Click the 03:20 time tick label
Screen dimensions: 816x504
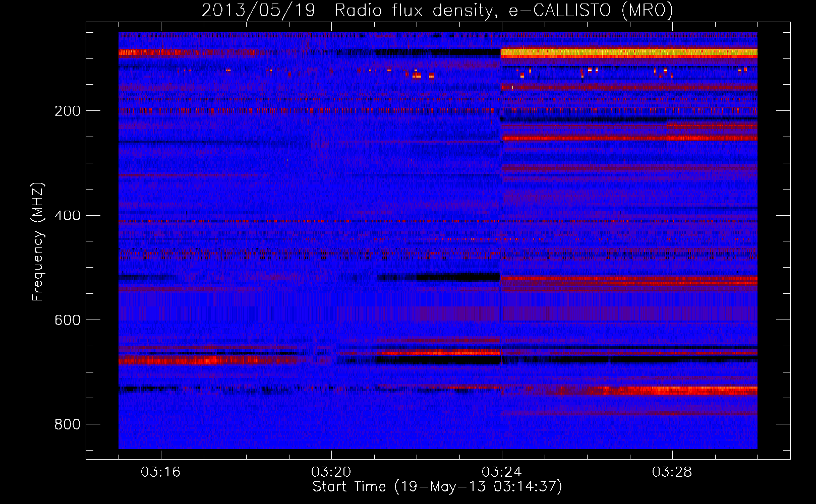(x=331, y=472)
